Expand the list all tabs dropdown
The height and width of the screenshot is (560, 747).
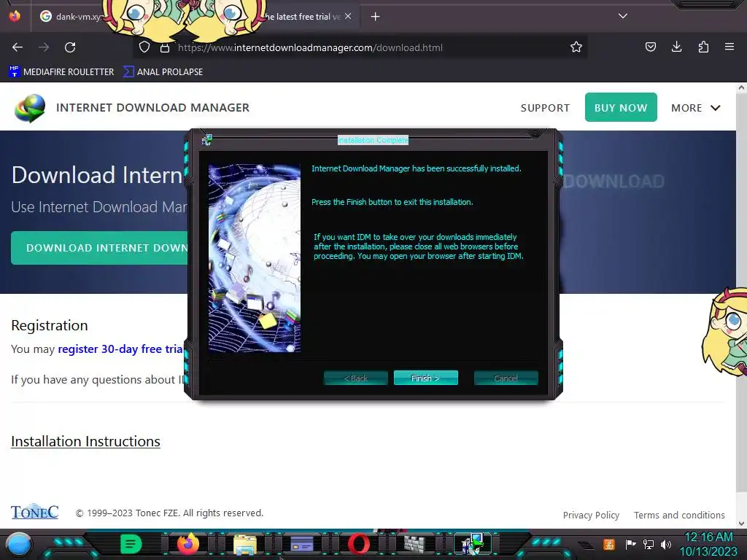click(623, 16)
